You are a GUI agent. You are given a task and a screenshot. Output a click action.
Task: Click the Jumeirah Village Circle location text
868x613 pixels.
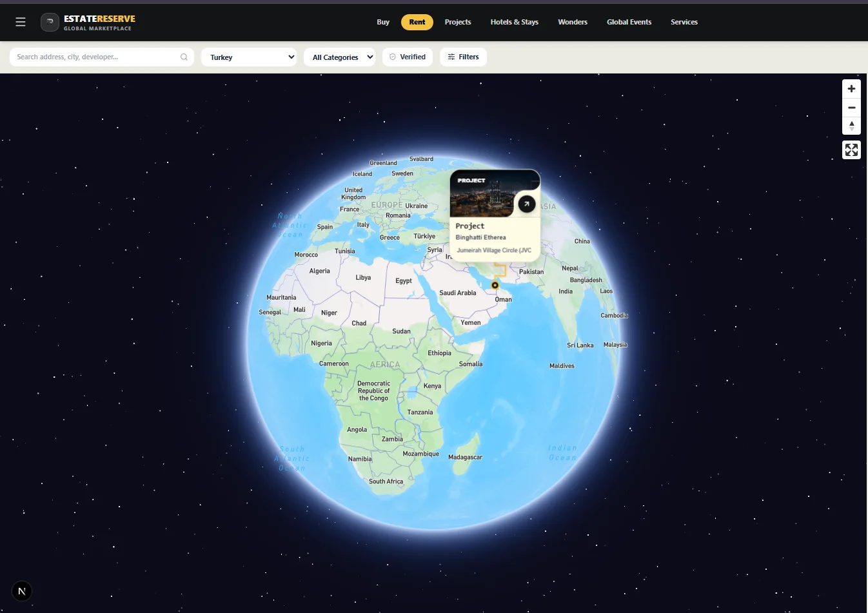494,250
